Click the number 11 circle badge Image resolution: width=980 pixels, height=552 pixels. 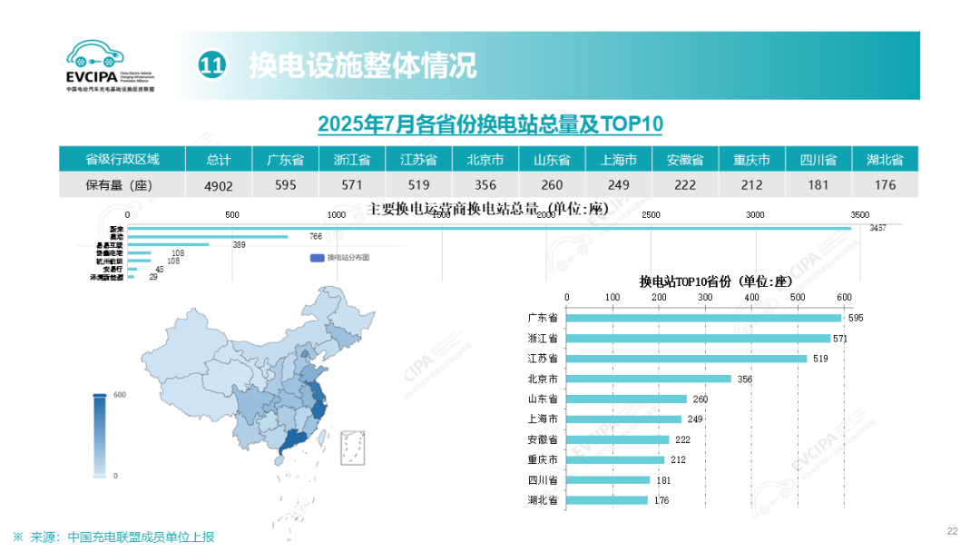click(x=212, y=65)
